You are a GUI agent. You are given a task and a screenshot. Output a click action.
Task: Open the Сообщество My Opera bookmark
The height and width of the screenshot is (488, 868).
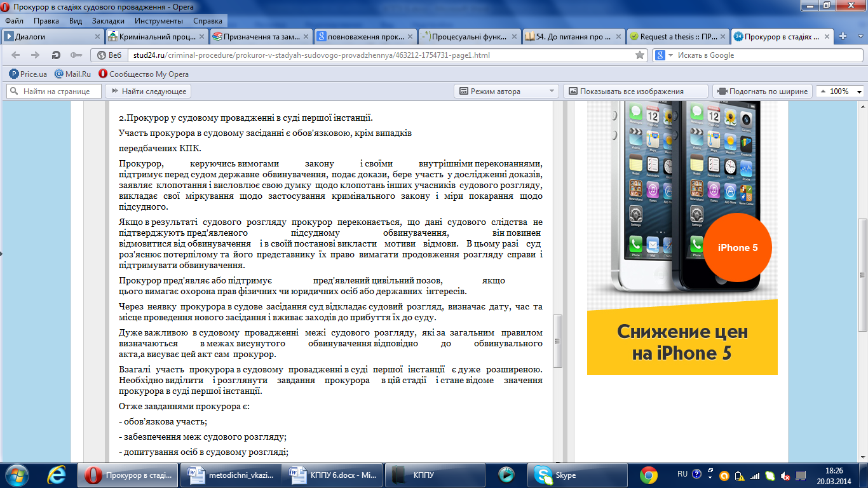[142, 74]
